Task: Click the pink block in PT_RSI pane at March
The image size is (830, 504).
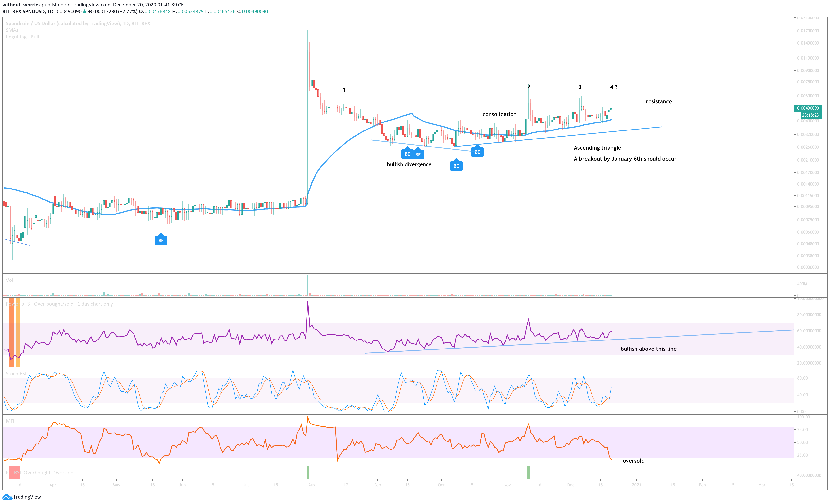Action: click(x=14, y=472)
